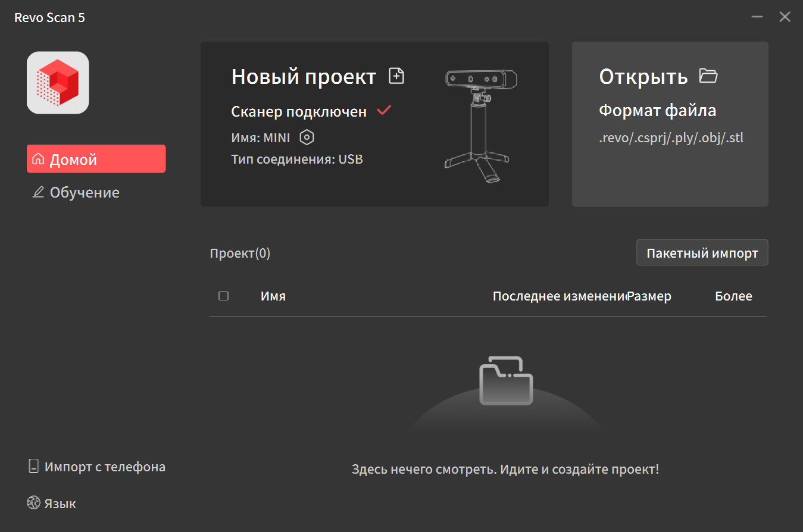Screen dimensions: 803x532
Task: Open Импорт с телефона option
Action: [97, 467]
